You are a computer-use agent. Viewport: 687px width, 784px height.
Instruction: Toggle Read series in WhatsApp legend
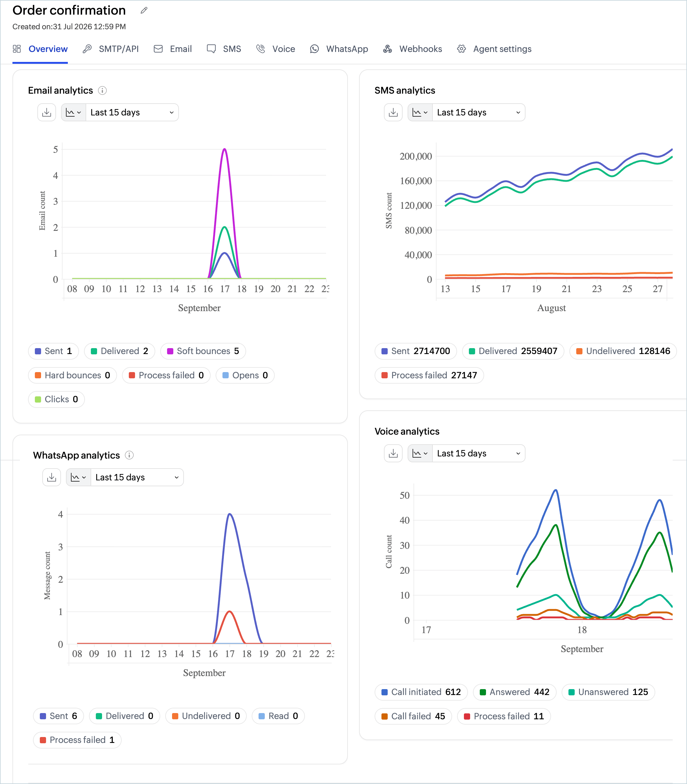tap(278, 716)
